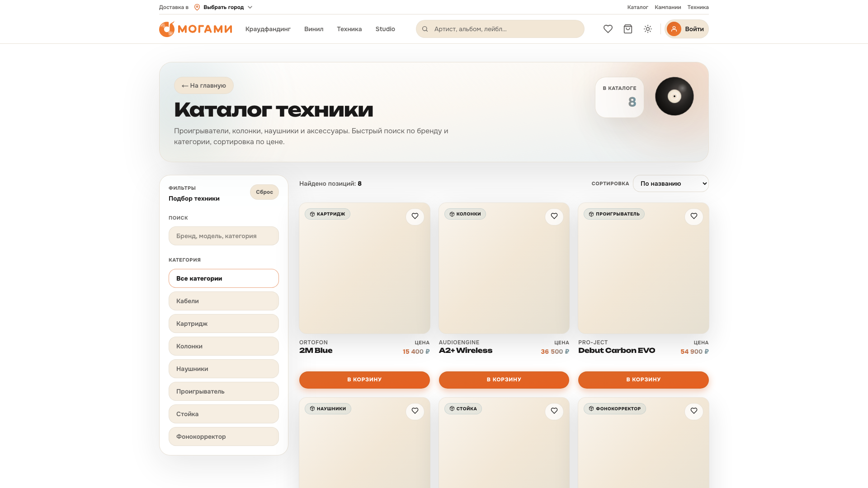868x488 pixels.
Task: Click the Наушники badge on card
Action: pos(328,408)
